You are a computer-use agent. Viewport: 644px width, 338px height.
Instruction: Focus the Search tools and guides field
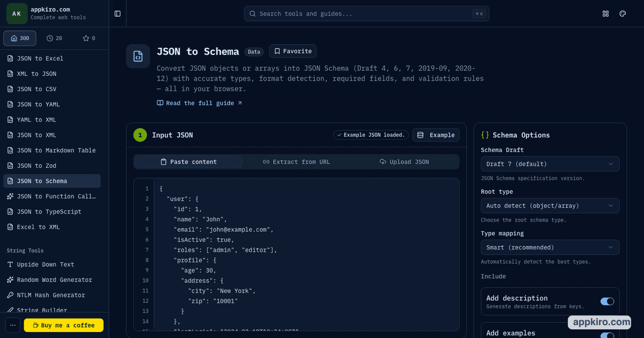tap(367, 13)
